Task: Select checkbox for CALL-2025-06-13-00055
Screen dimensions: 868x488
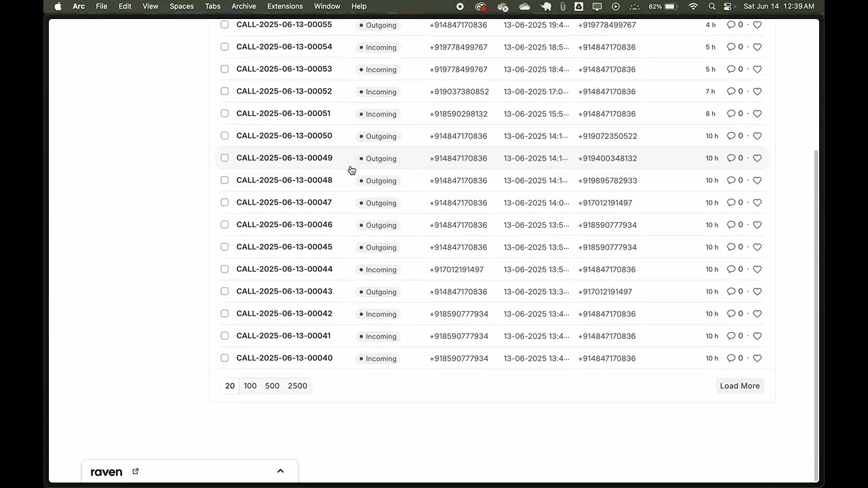Action: pos(224,24)
